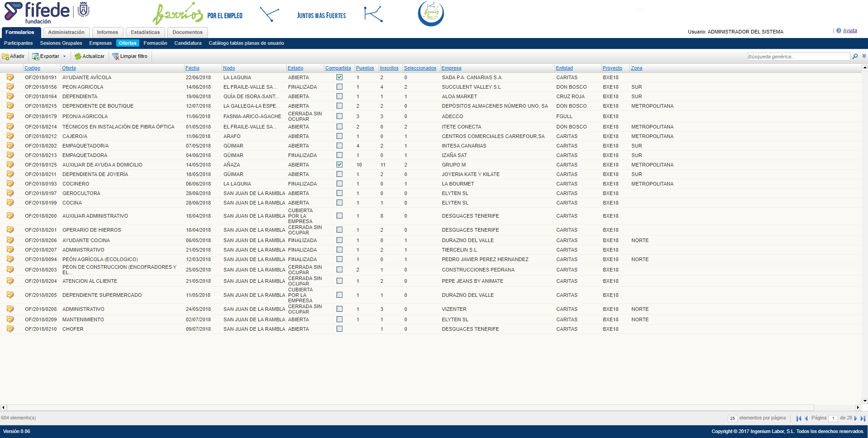Screen dimensions: 868x438
Task: Sort by the Estado column header
Action: click(x=295, y=68)
